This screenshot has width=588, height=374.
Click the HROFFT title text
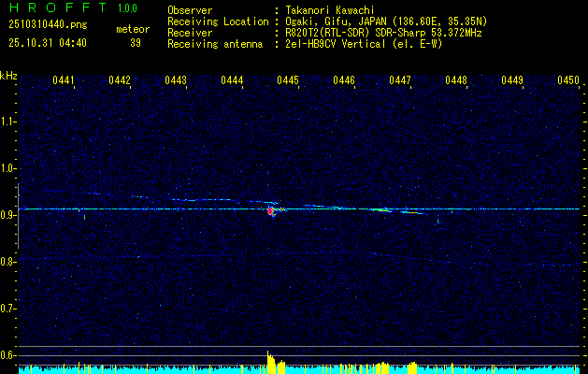click(x=52, y=8)
